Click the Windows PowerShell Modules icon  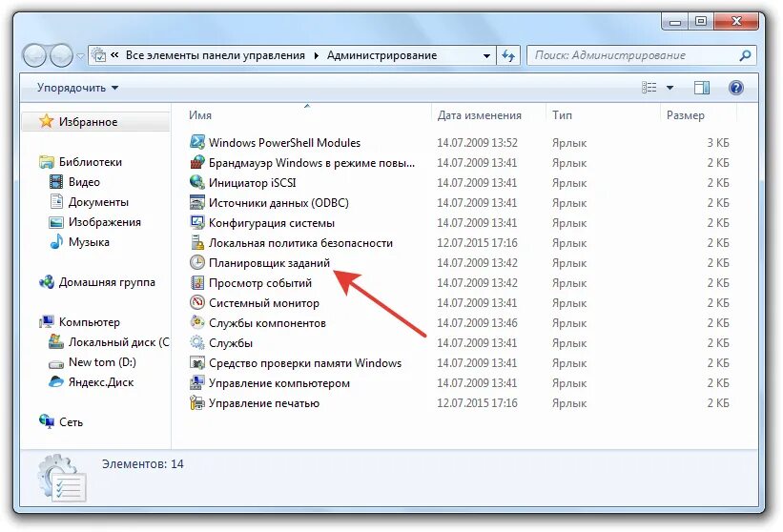click(197, 142)
